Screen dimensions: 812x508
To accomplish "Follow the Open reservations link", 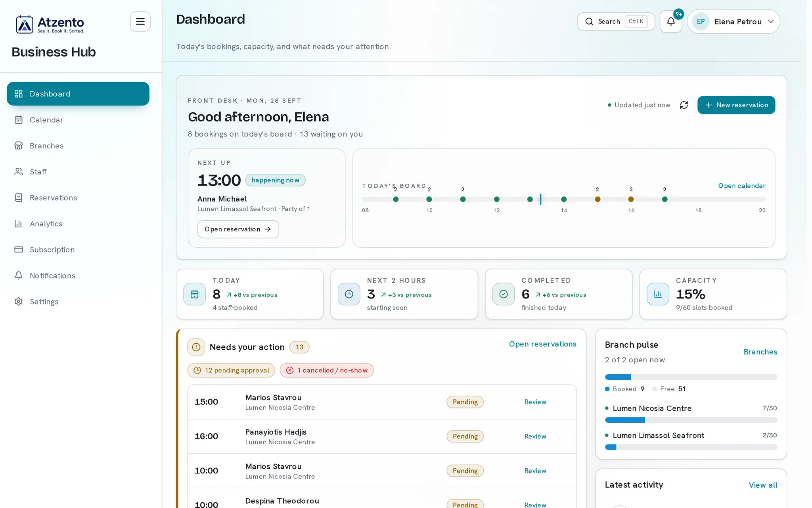I will pos(543,344).
